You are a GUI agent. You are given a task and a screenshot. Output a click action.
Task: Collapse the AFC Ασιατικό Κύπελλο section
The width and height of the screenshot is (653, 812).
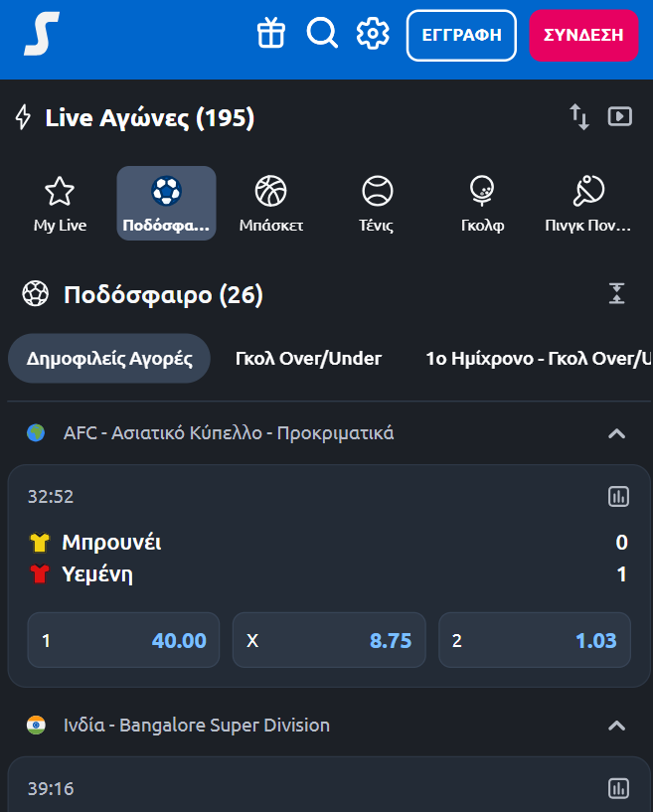(617, 433)
